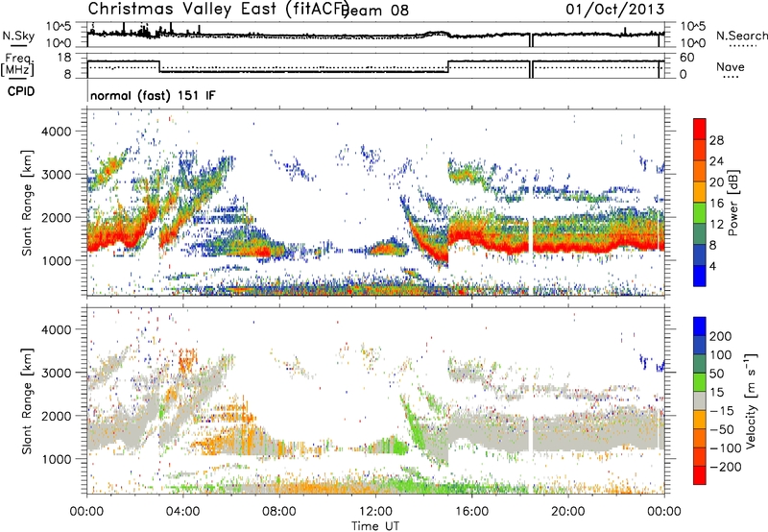The width and height of the screenshot is (768, 532).
Task: Pick the red top swatch of Power colorbar
Action: 700,129
